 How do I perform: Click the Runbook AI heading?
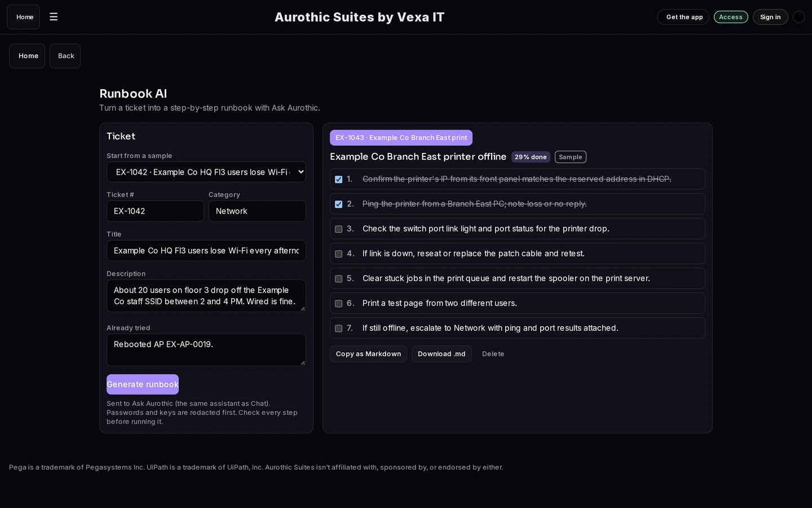[133, 94]
